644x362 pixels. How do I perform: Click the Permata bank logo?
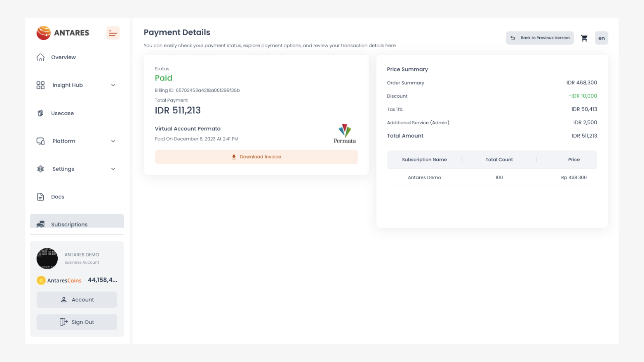coord(344,134)
